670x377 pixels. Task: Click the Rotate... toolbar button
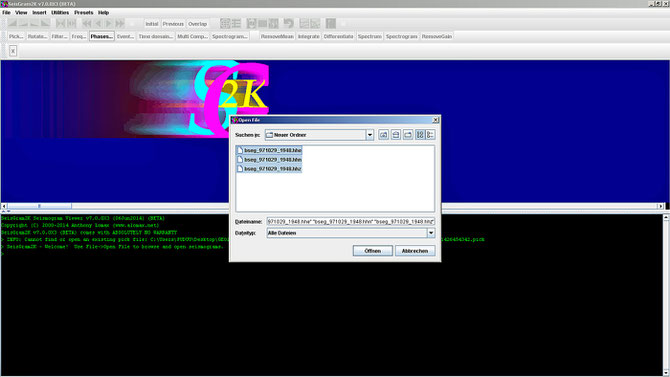click(x=37, y=36)
